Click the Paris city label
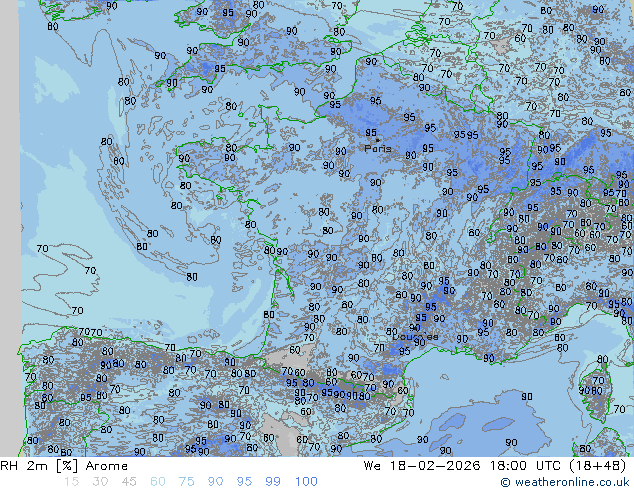The height and width of the screenshot is (490, 634). tap(377, 148)
